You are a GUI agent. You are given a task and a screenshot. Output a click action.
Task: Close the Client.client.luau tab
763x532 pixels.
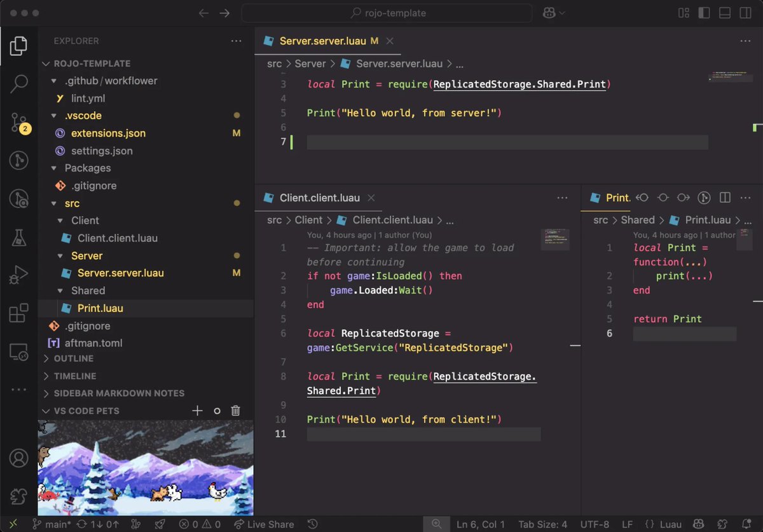(x=372, y=198)
